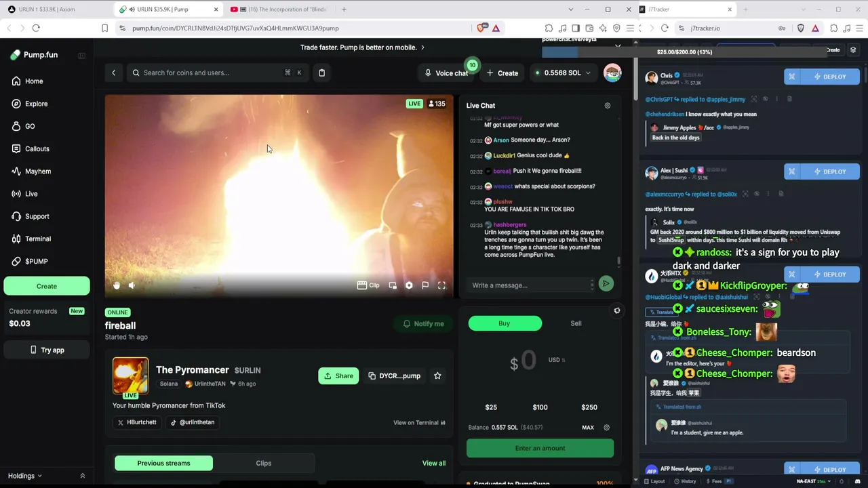Switch to the Clips tab

point(264,463)
